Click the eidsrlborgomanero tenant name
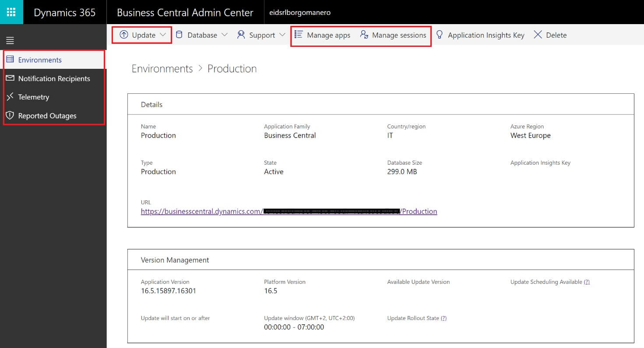This screenshot has width=644, height=348. 300,12
